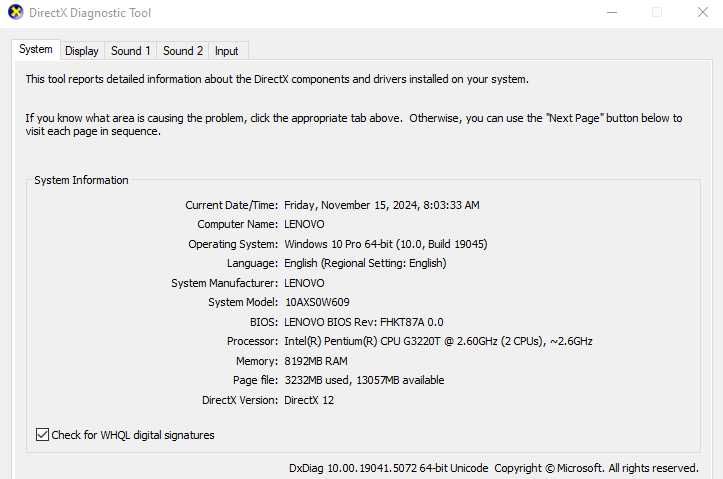Click English (Regional Setting: English) value
The width and height of the screenshot is (723, 479).
(x=365, y=263)
